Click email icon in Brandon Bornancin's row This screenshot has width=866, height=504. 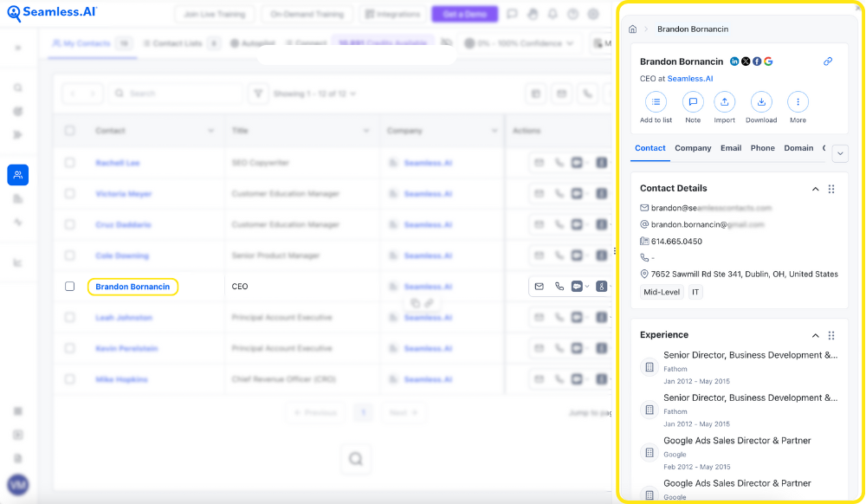click(x=539, y=287)
